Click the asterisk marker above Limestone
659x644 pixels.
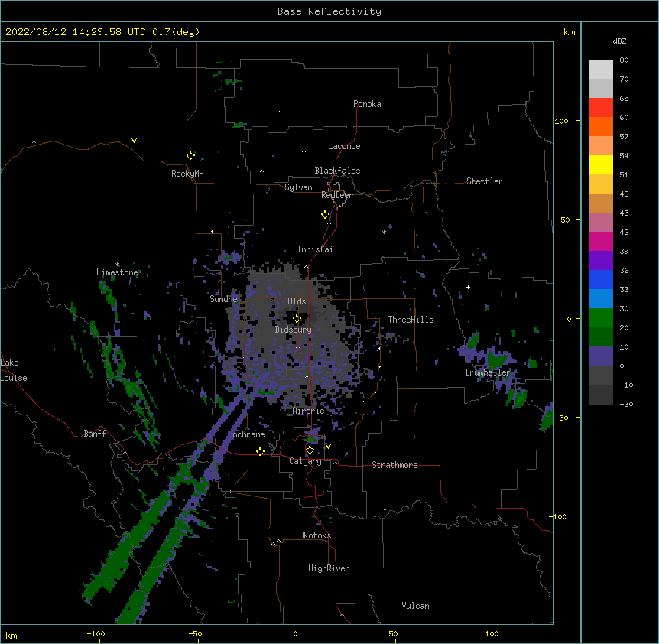tap(117, 265)
